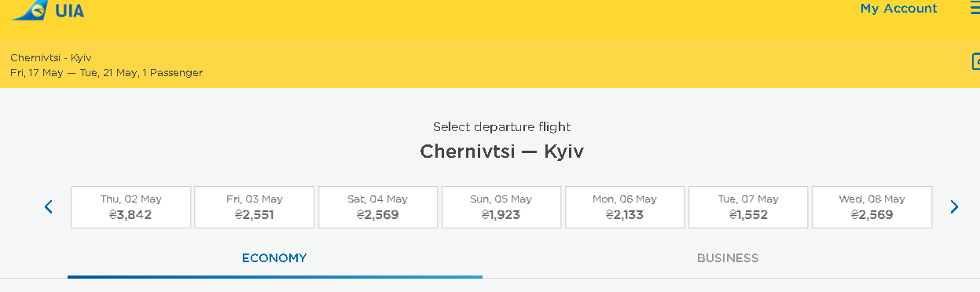Show later dates with right arrow

[954, 207]
